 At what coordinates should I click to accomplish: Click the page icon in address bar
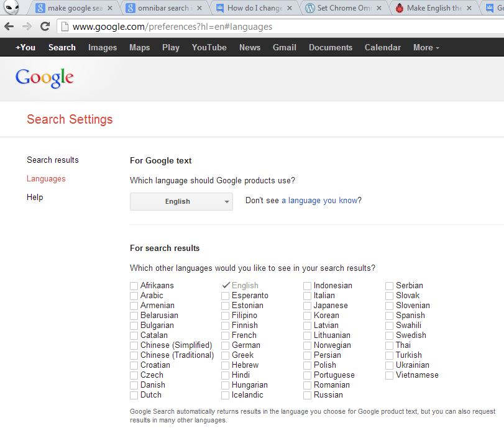(65, 26)
